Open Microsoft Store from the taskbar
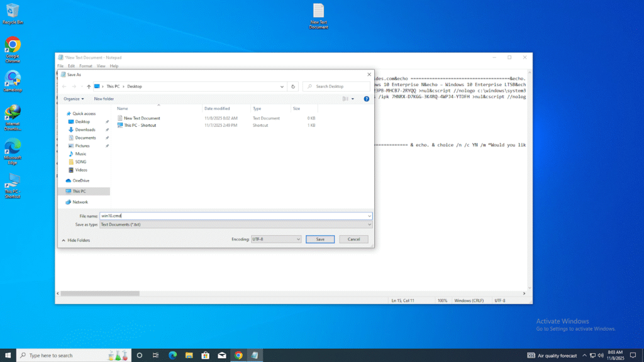The width and height of the screenshot is (644, 362). coord(205,355)
